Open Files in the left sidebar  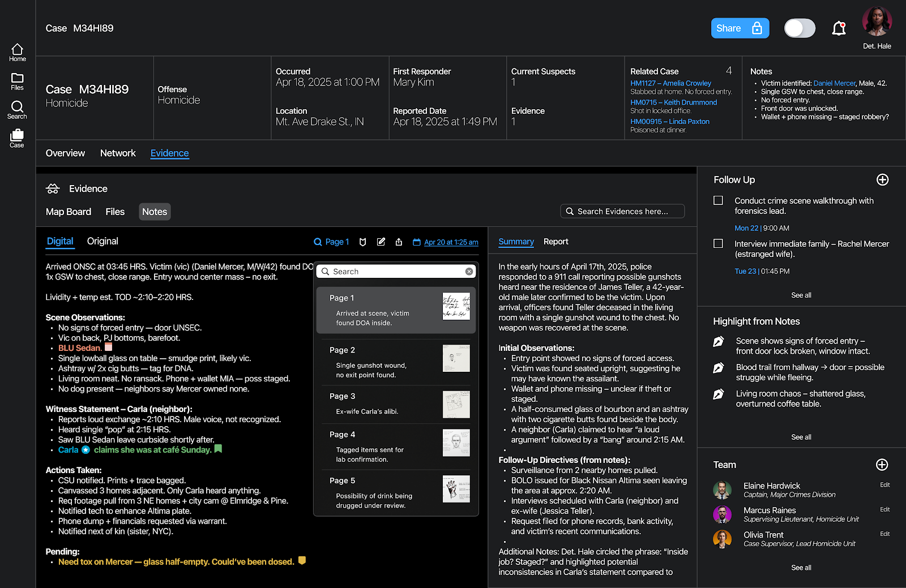(18, 81)
